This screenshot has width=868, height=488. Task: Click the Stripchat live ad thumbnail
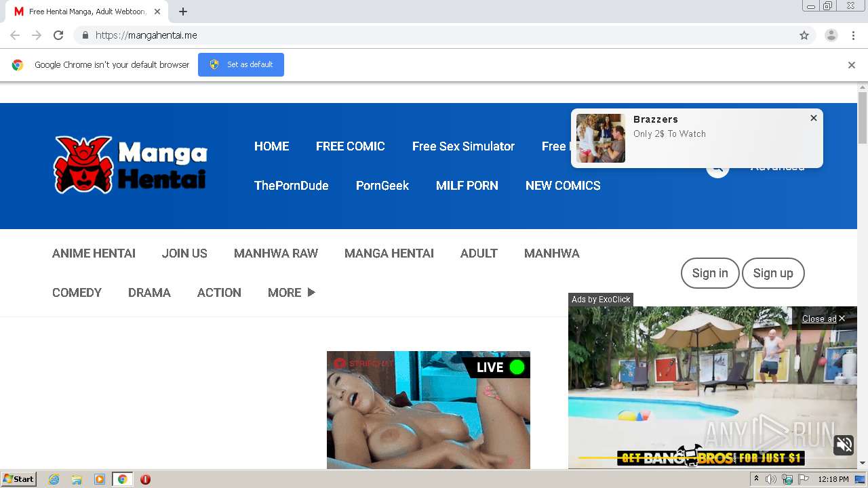[x=429, y=410]
